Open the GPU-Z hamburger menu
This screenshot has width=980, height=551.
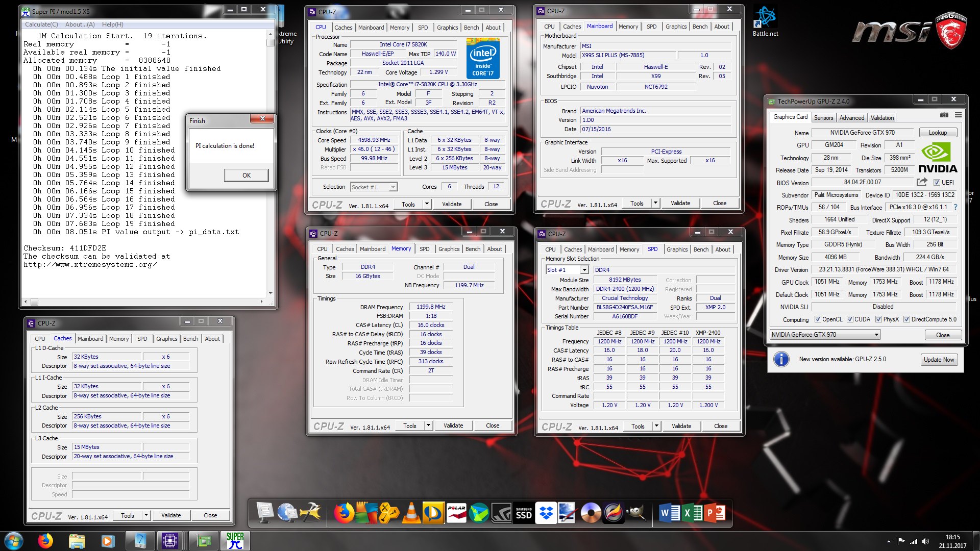coord(958,115)
